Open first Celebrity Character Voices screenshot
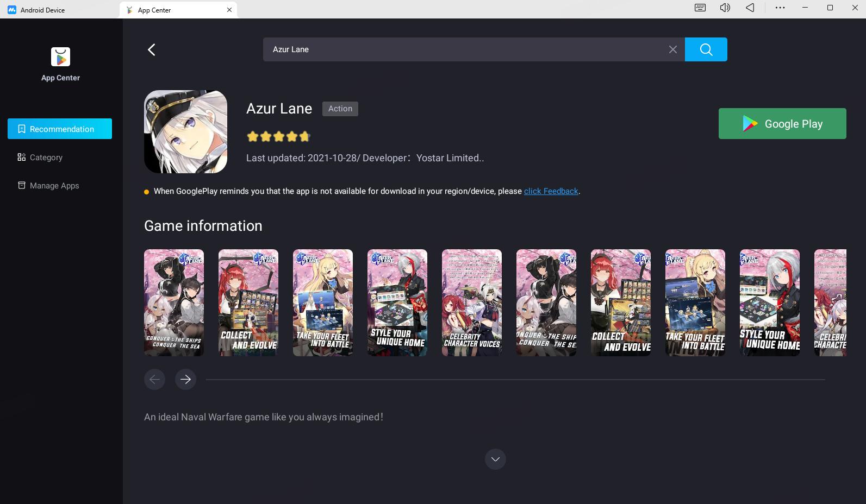866x504 pixels. click(472, 303)
